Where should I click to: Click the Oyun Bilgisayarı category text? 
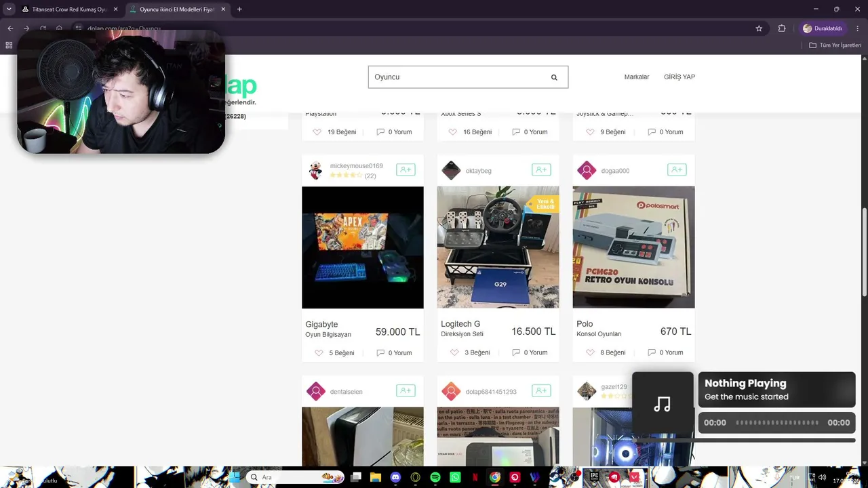tap(328, 335)
